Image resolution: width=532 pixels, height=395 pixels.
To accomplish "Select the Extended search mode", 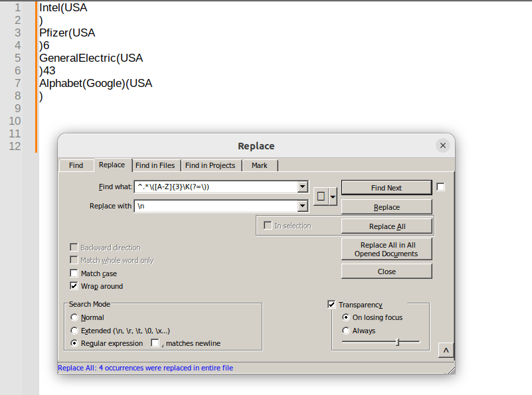I will point(74,331).
